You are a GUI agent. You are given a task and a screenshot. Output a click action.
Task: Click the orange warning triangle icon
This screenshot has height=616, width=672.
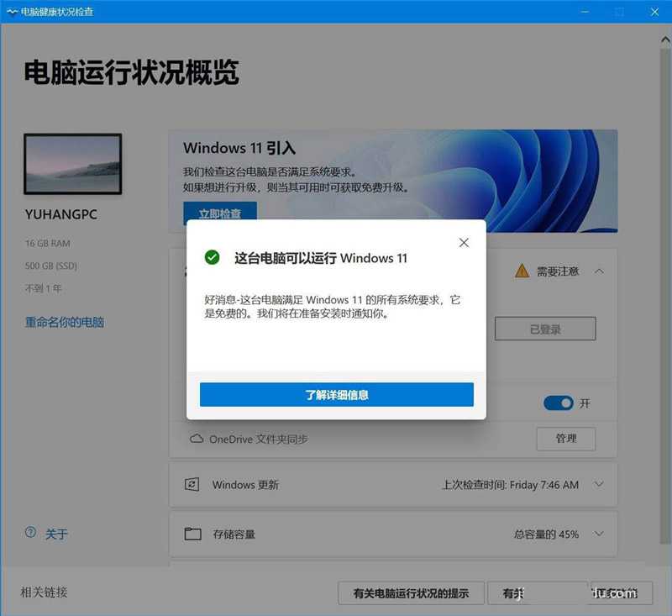(x=522, y=271)
